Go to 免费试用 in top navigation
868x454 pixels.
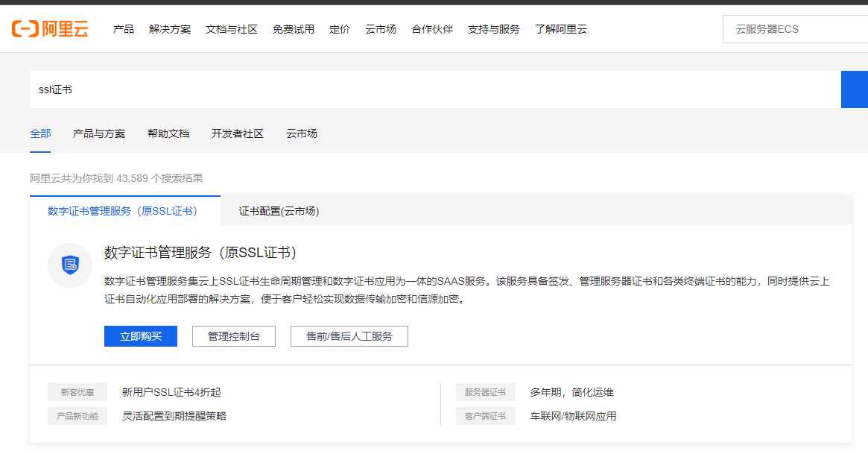294,29
